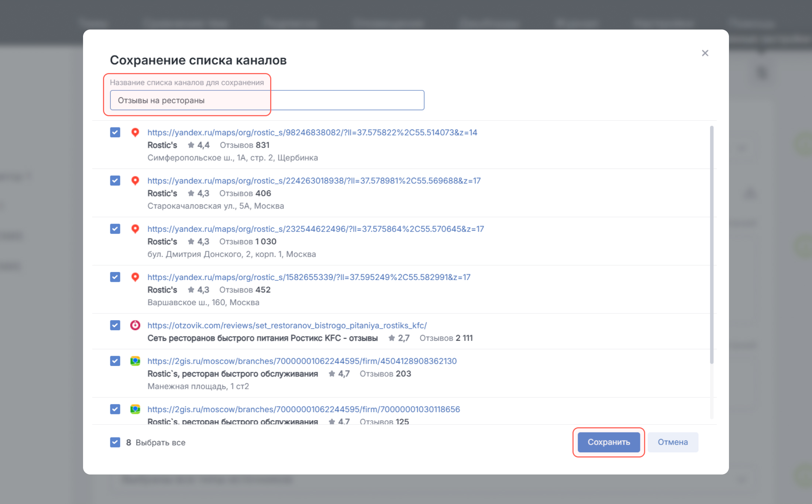Click the channel list vertical scrollbar

712,245
